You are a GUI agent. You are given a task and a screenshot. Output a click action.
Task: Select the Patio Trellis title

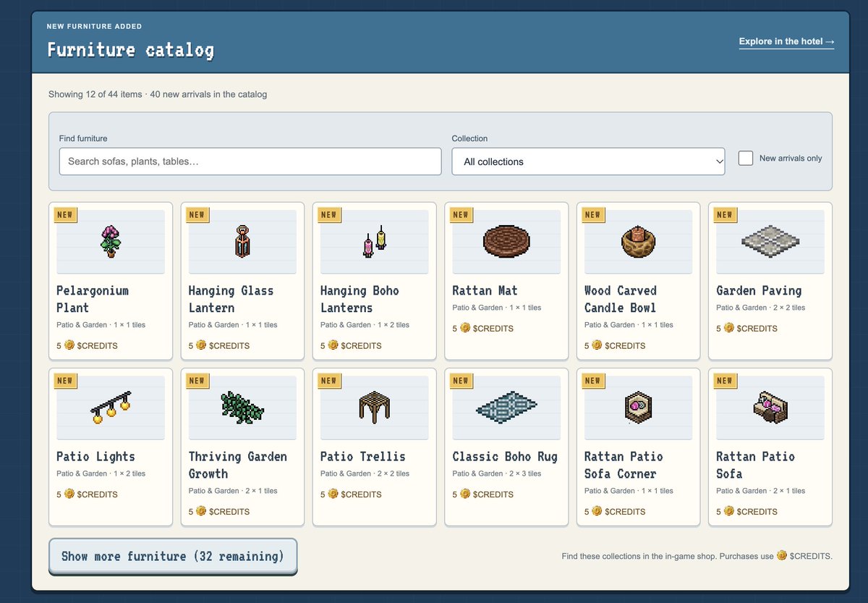click(363, 456)
